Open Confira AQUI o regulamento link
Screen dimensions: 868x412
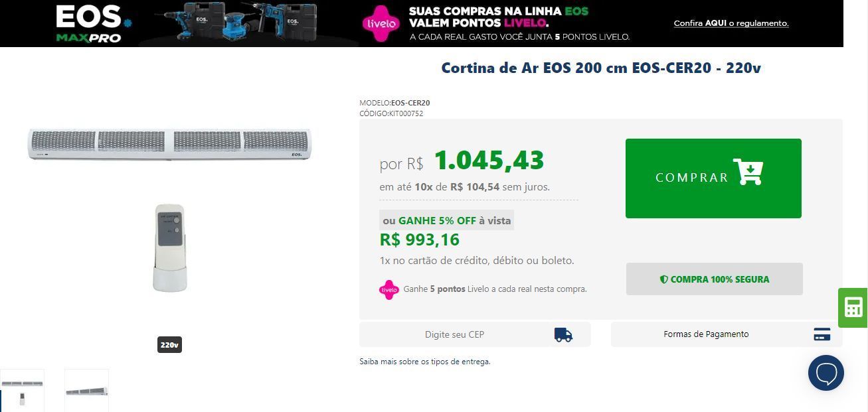731,23
